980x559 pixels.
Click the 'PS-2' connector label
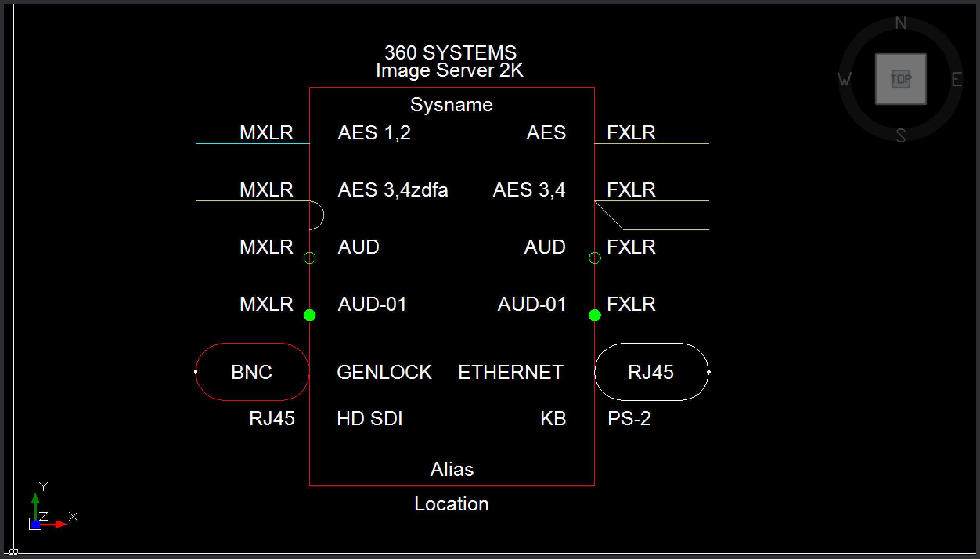629,418
